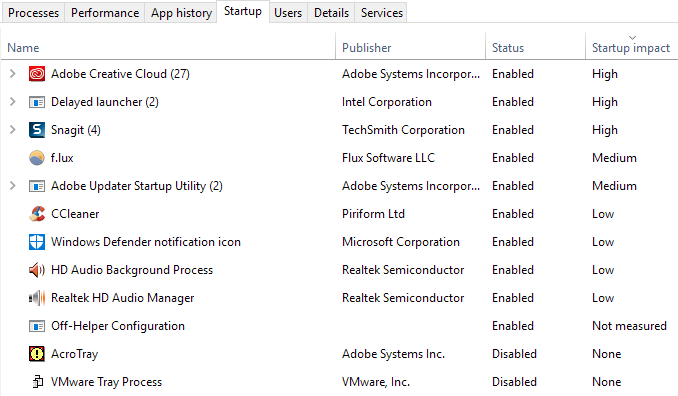
Task: Click the AcroTray icon
Action: coord(37,354)
